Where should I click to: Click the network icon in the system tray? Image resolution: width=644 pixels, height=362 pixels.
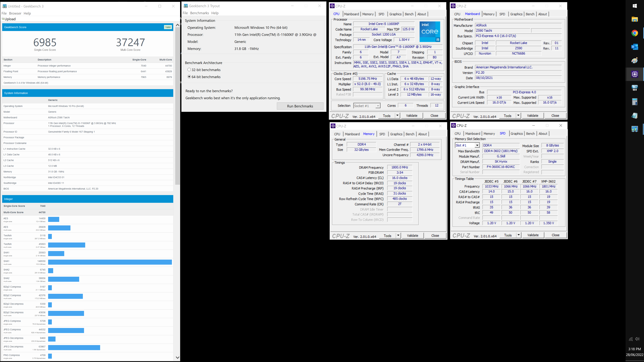pos(631,339)
